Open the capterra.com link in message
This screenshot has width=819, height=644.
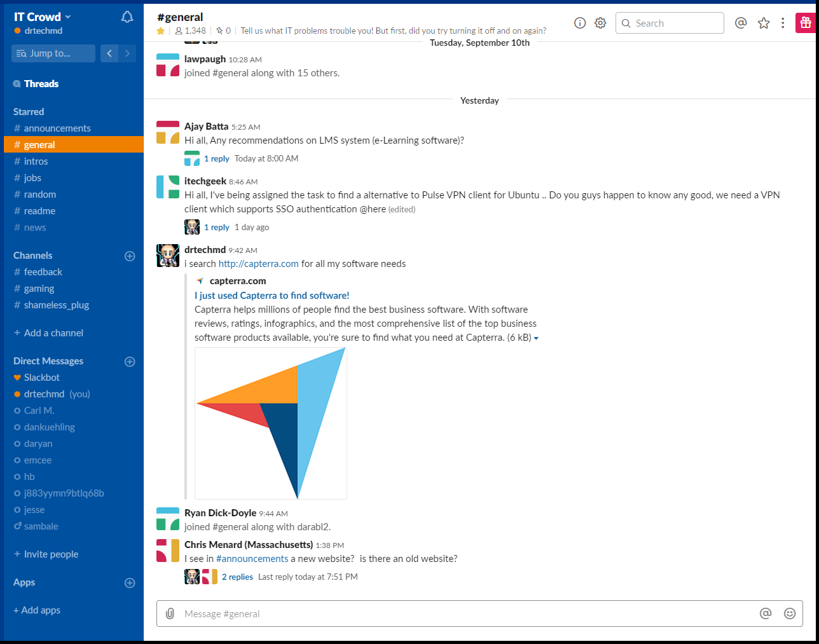258,264
